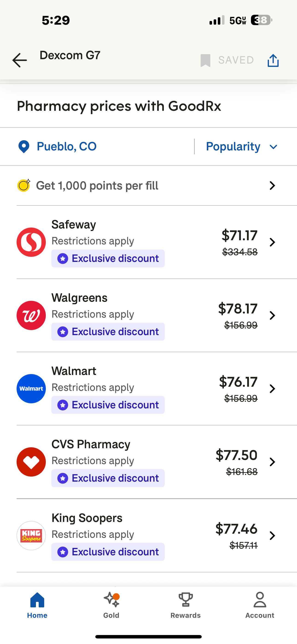This screenshot has height=644, width=297.
Task: Tap CVS Exclusive discount badge
Action: 108,478
